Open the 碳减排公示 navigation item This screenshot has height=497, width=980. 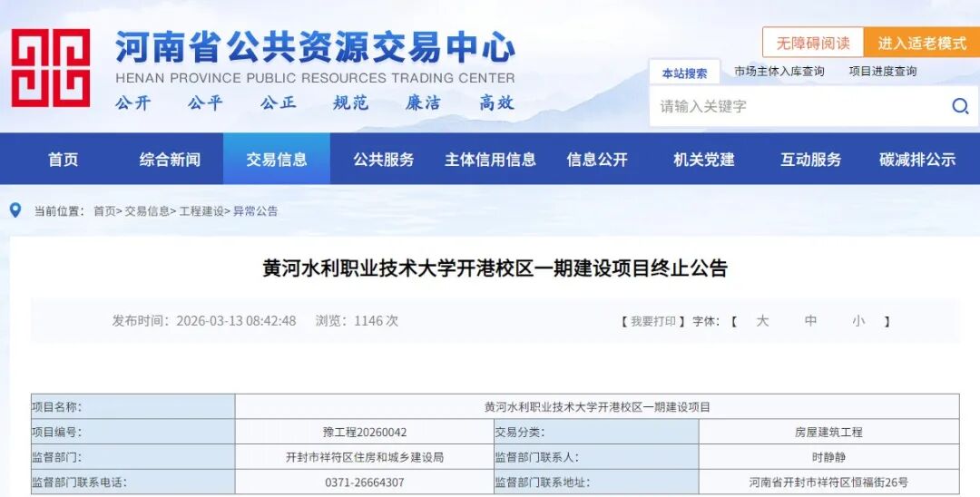pos(917,160)
